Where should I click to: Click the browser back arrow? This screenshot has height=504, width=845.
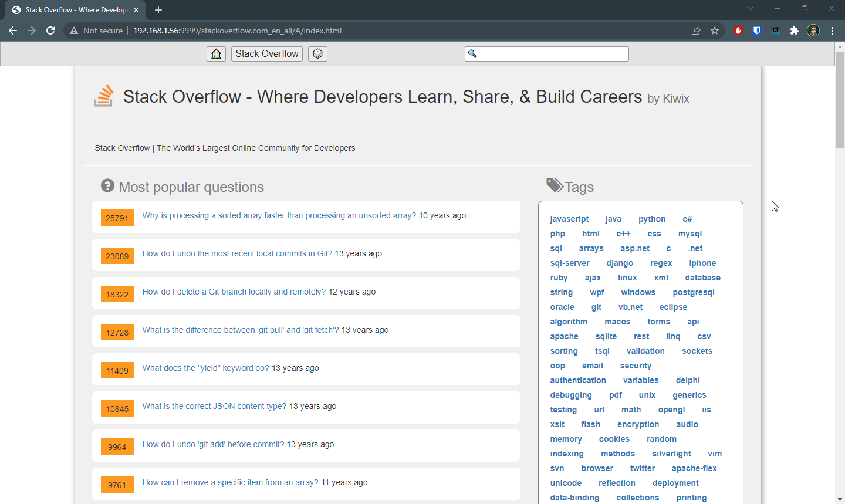[13, 31]
